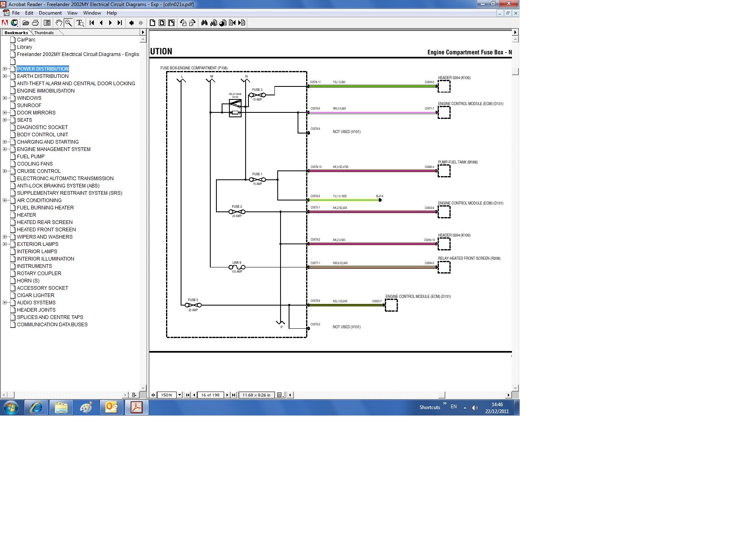Viewport: 747px width, 560px height.
Task: Click the page number field 16 of 198
Action: click(210, 395)
